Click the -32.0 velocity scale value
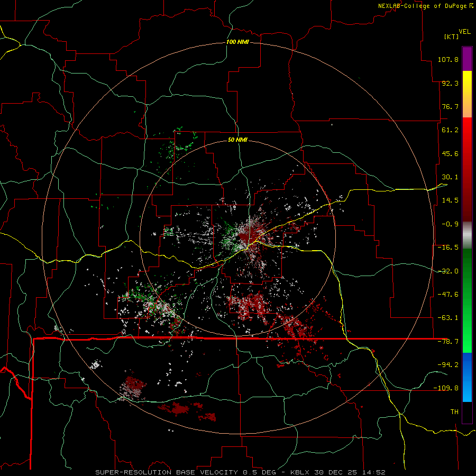The image size is (476, 476). (448, 271)
